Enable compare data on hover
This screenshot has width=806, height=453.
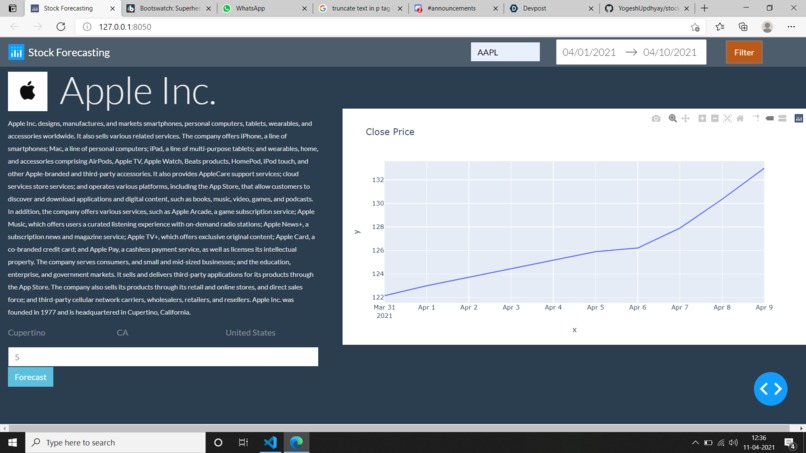click(x=782, y=118)
